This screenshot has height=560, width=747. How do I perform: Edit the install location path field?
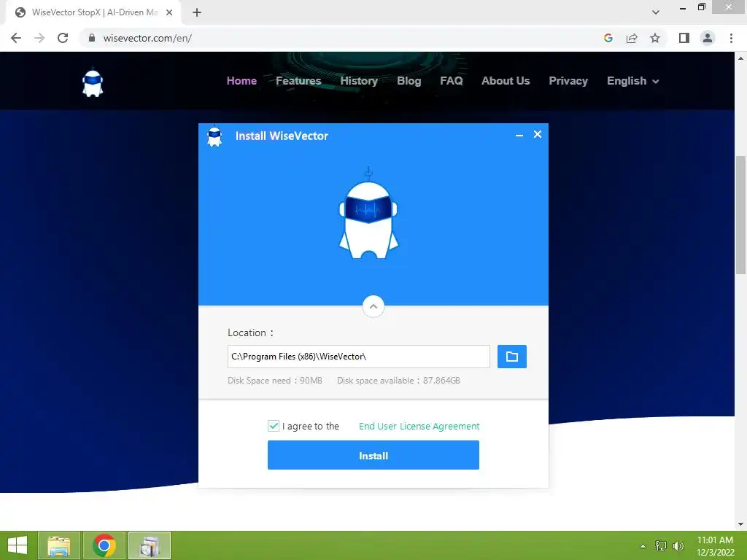pyautogui.click(x=358, y=356)
